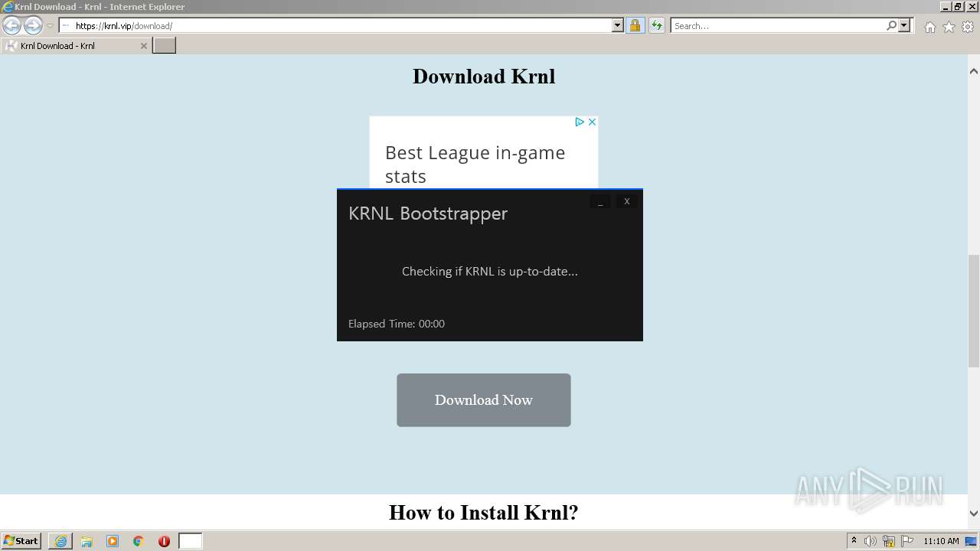Launch Windows Media Player from taskbar
The height and width of the screenshot is (551, 980).
point(113,541)
